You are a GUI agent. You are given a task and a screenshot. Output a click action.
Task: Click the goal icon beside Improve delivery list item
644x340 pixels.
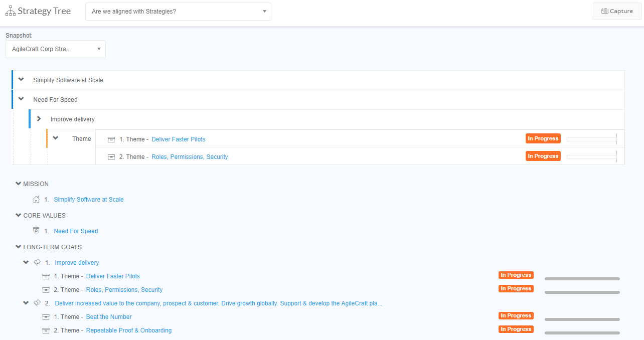click(37, 262)
